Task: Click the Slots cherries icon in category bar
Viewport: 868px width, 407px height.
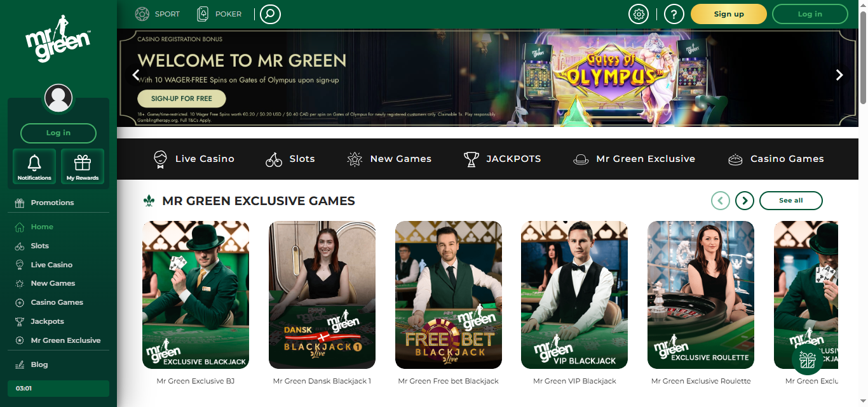Action: coord(274,159)
